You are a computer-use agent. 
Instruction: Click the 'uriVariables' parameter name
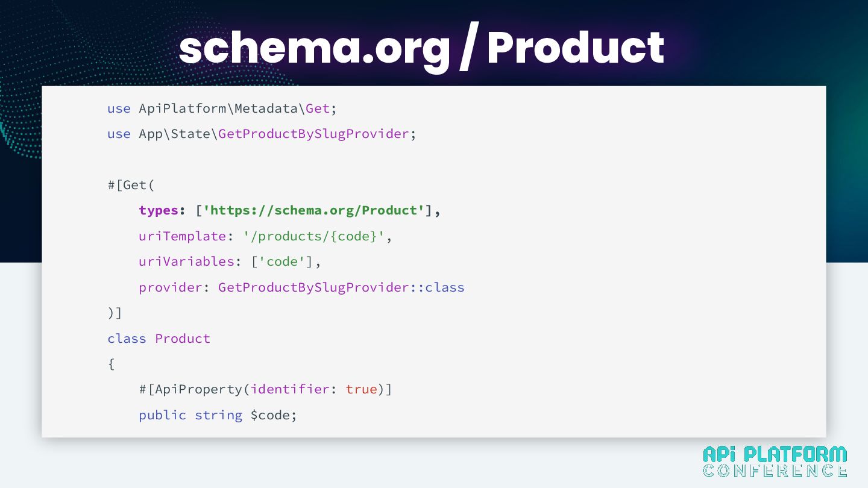(x=186, y=261)
